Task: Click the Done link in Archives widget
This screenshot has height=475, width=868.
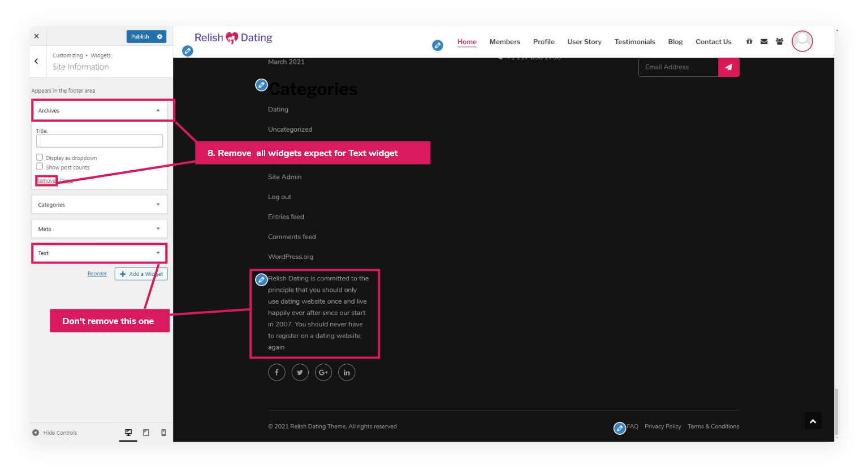Action: tap(66, 181)
